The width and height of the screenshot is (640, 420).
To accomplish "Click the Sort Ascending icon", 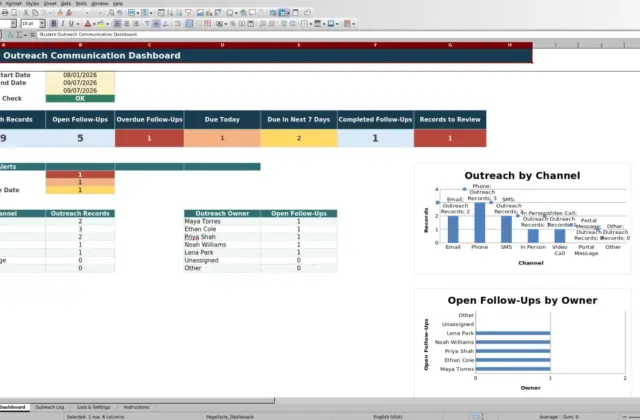I will pos(170,13).
